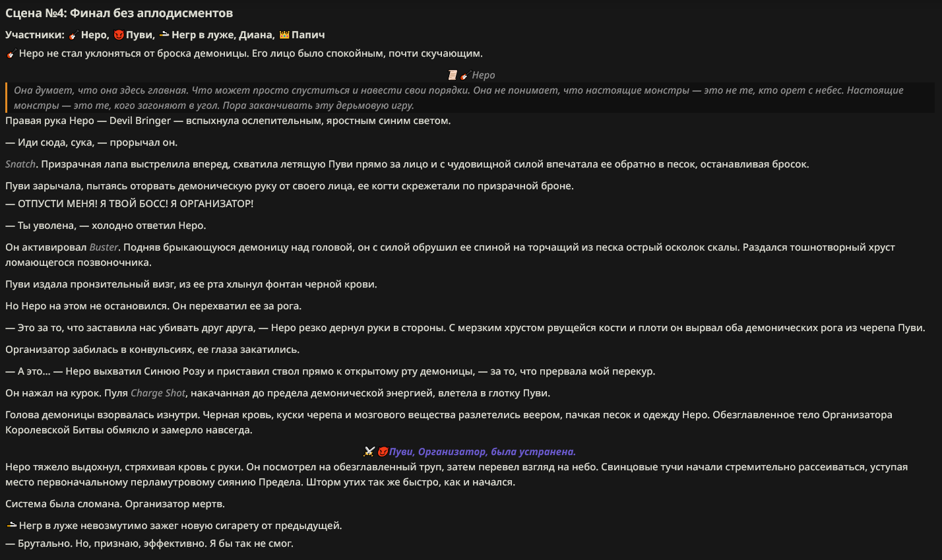Click the words Devil Bringer in the text
Image resolution: width=942 pixels, height=560 pixels.
(141, 121)
